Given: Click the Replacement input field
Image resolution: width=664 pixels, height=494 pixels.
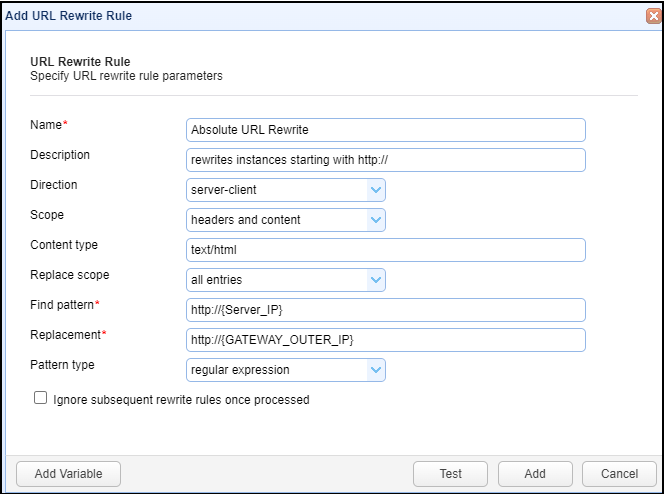Looking at the screenshot, I should tap(386, 340).
